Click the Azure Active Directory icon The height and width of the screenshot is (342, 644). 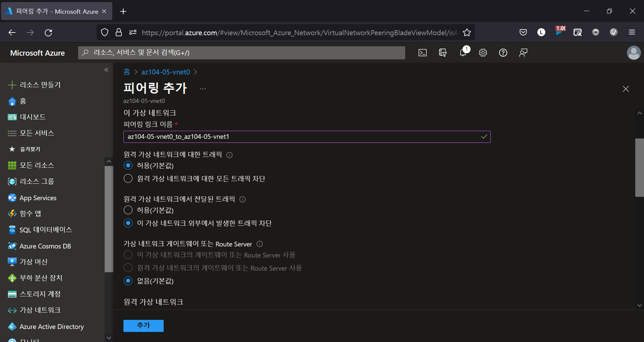click(x=12, y=326)
